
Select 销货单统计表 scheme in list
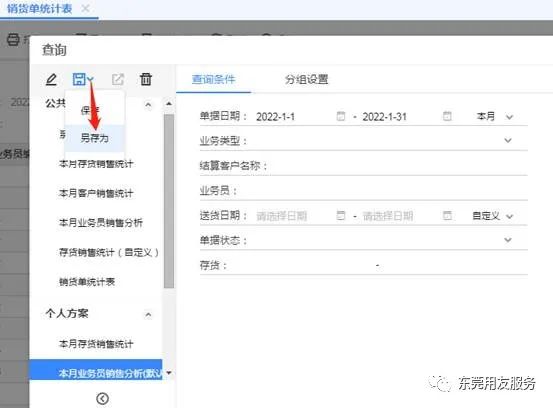87,282
